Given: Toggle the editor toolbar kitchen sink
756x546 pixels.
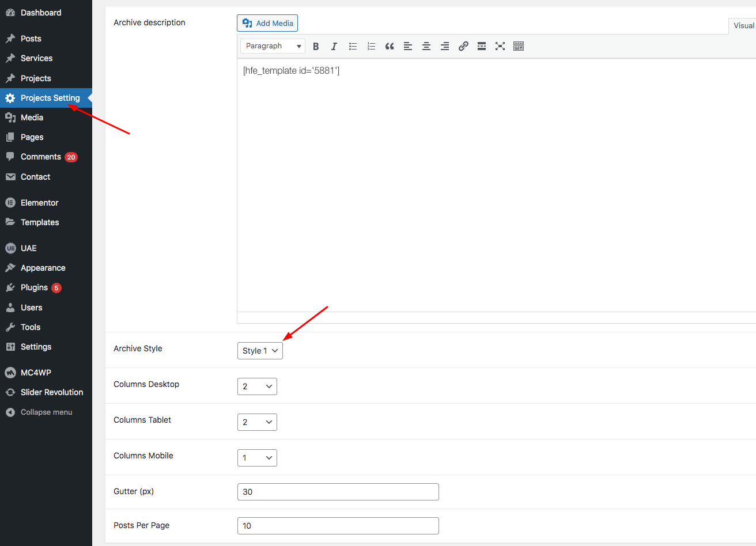Looking at the screenshot, I should click(x=519, y=47).
